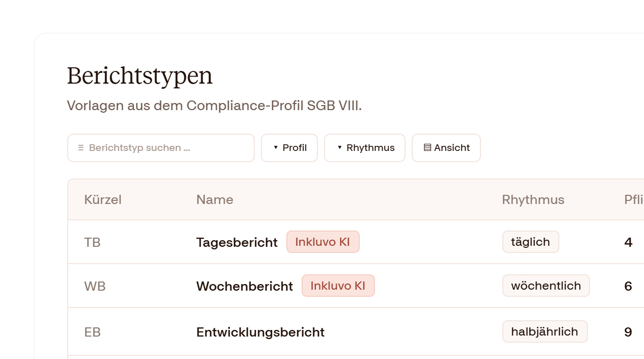Click the value 4 in the Tagesbericht row
Viewport: 644px width, 359px height.
coord(628,242)
